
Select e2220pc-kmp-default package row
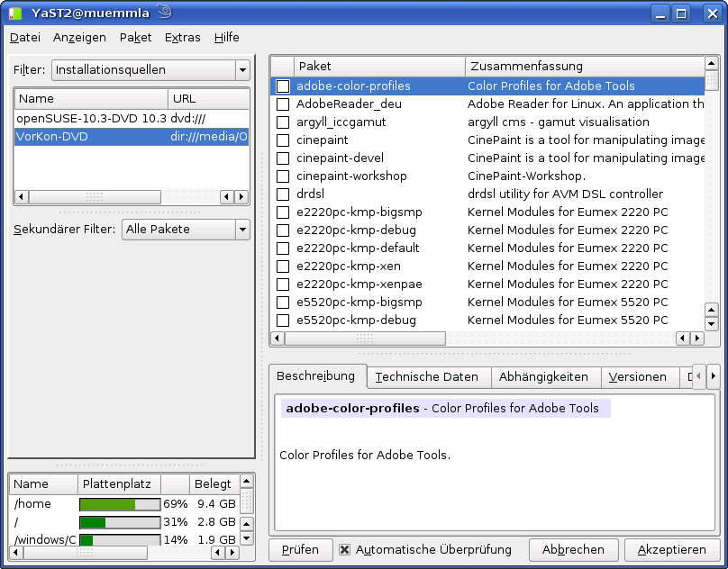point(487,248)
